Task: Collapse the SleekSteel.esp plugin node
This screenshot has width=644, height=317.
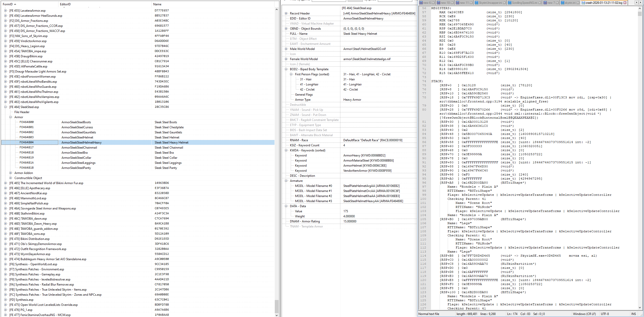Action: (6, 107)
